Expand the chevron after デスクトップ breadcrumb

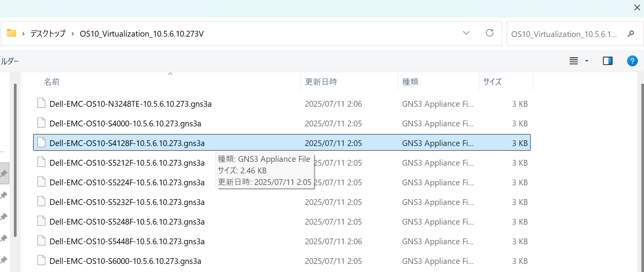tap(73, 34)
